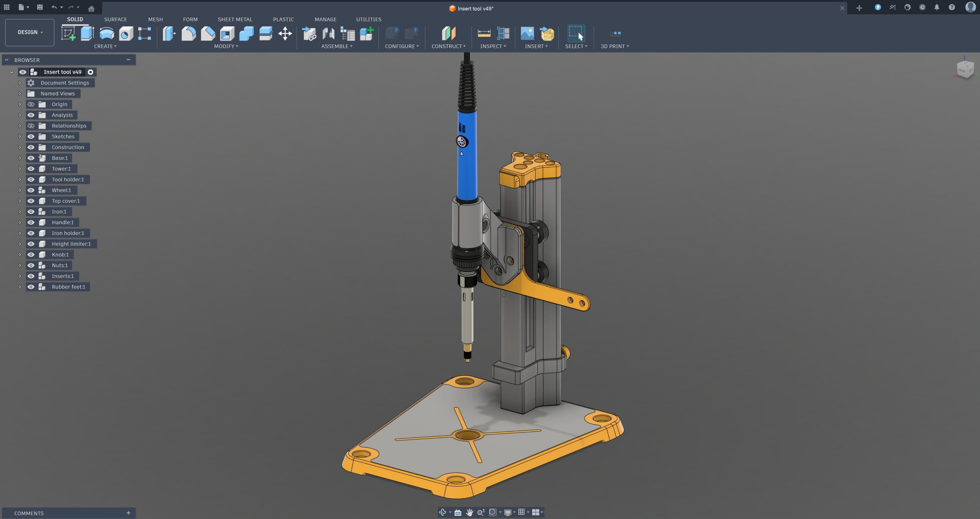Open a new design tab with plus
This screenshot has width=980, height=519.
[x=859, y=8]
